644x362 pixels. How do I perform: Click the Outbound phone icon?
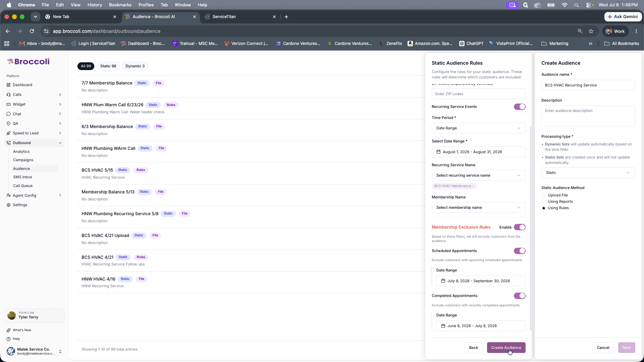click(x=8, y=143)
